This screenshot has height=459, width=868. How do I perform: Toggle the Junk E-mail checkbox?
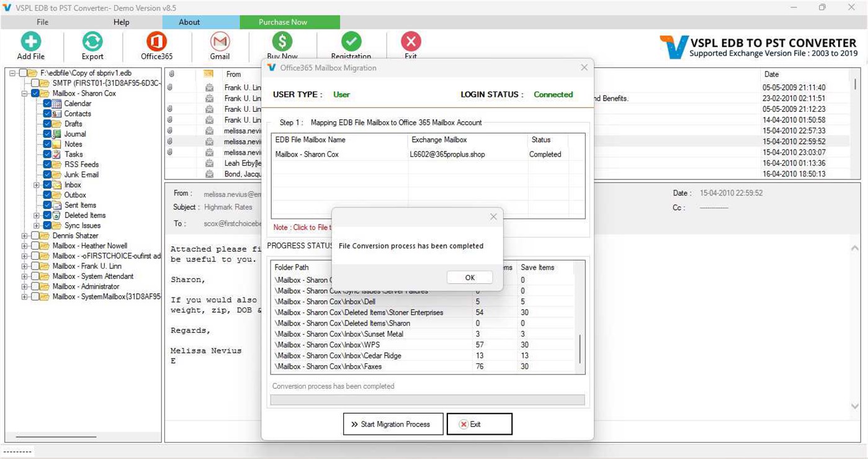coord(48,175)
